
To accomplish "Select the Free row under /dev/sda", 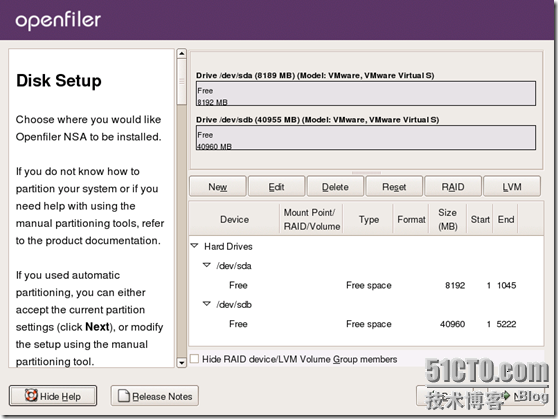I will click(366, 285).
